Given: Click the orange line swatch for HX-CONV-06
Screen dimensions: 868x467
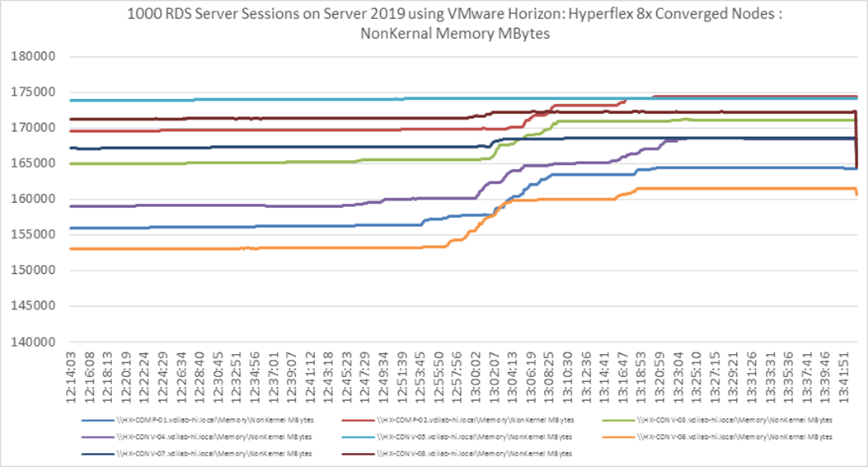Looking at the screenshot, I should pyautogui.click(x=618, y=437).
